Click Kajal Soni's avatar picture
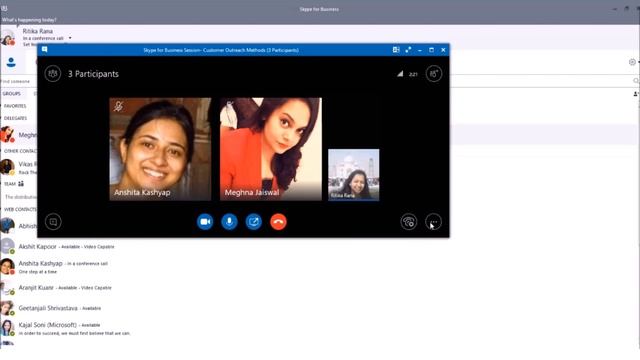This screenshot has height=360, width=640. [7, 328]
